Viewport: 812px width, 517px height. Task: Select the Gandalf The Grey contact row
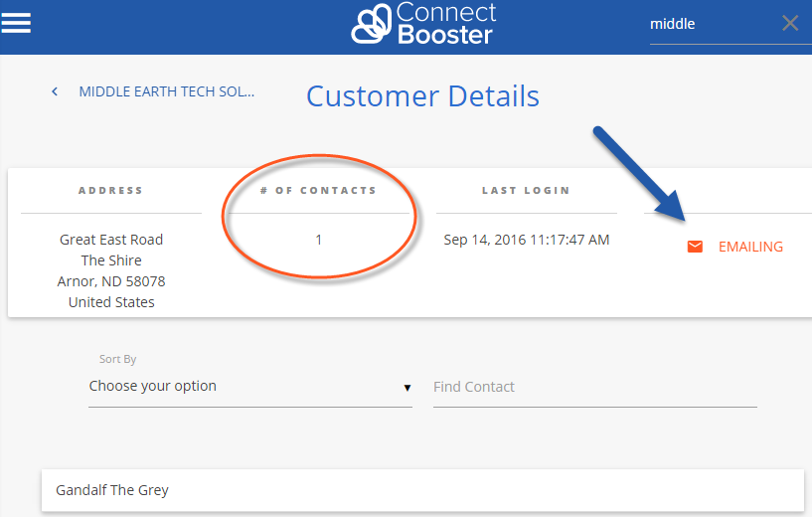click(422, 490)
